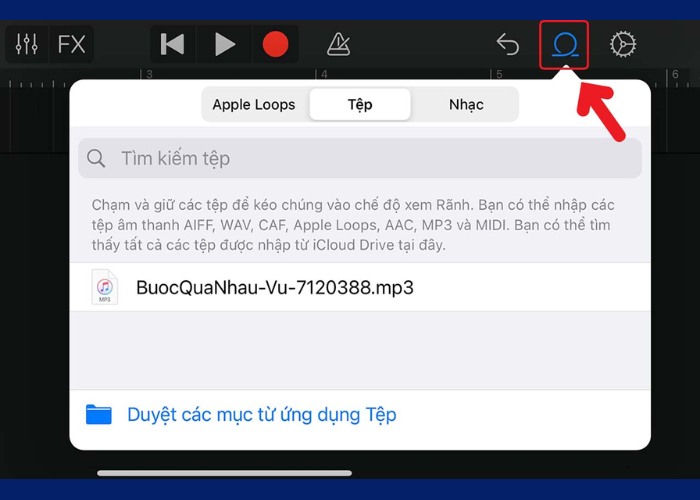The image size is (700, 500).
Task: Tap the MP3 file icon thumbnail
Action: click(104, 287)
